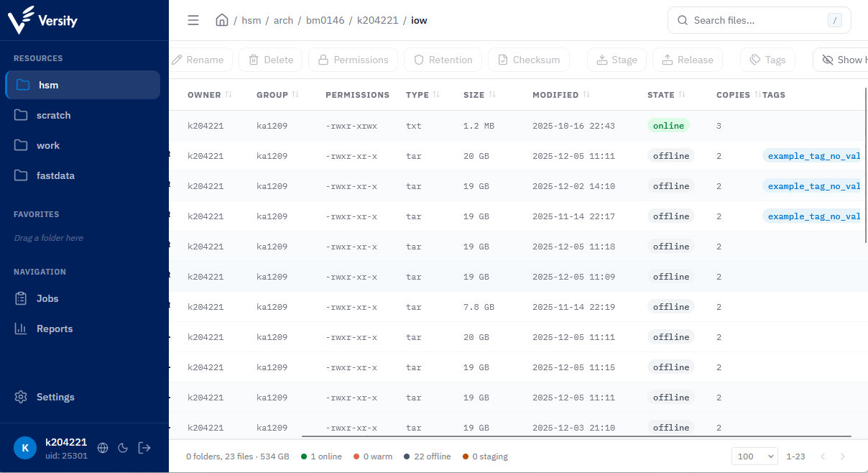Click the logout icon
868x473 pixels.
[144, 448]
